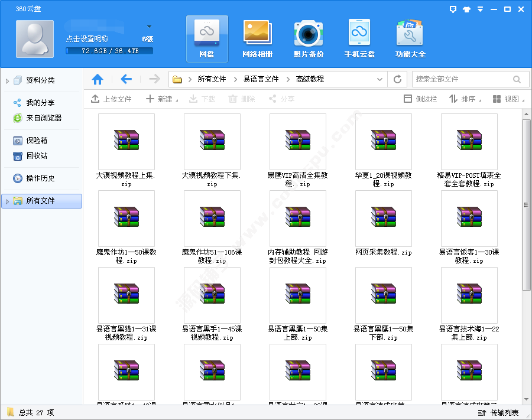Open the 新建 create dropdown
This screenshot has height=420, width=532.
pos(162,99)
